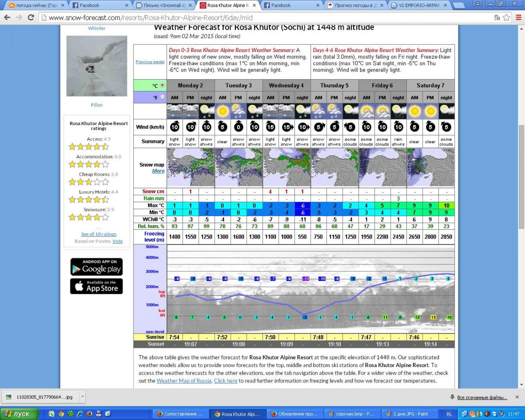This screenshot has height=420, width=525.
Task: Select the °F temperature unit radio button
Action: click(x=163, y=97)
